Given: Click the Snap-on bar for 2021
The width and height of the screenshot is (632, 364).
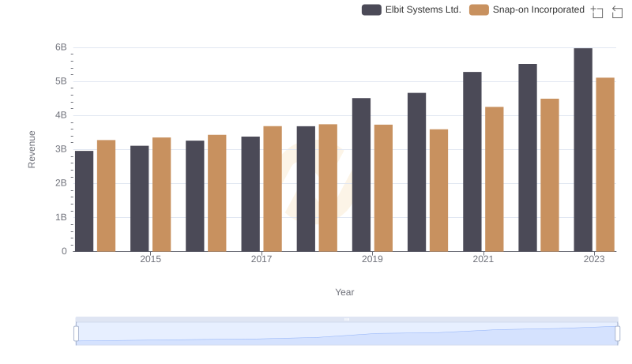Looking at the screenshot, I should click(x=495, y=179).
